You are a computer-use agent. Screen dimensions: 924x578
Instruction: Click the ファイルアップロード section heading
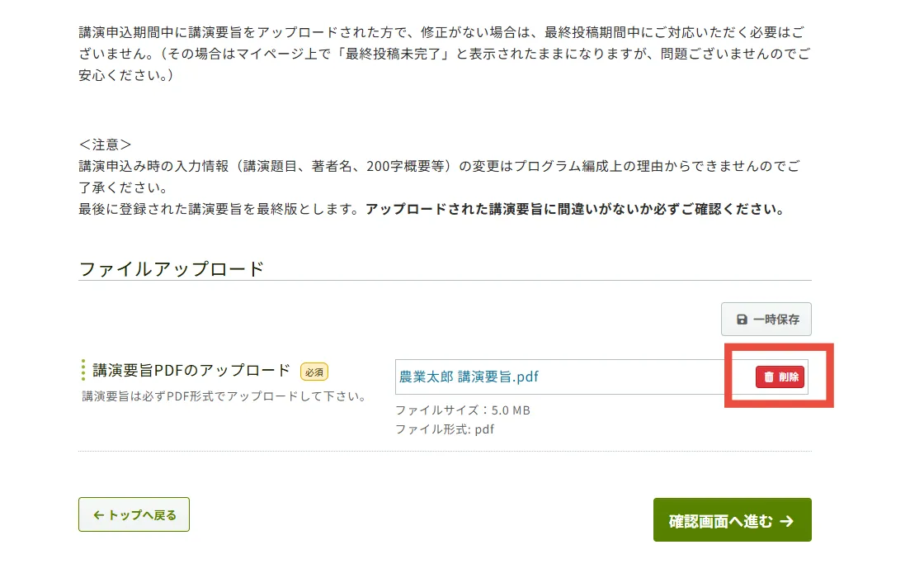tap(172, 268)
